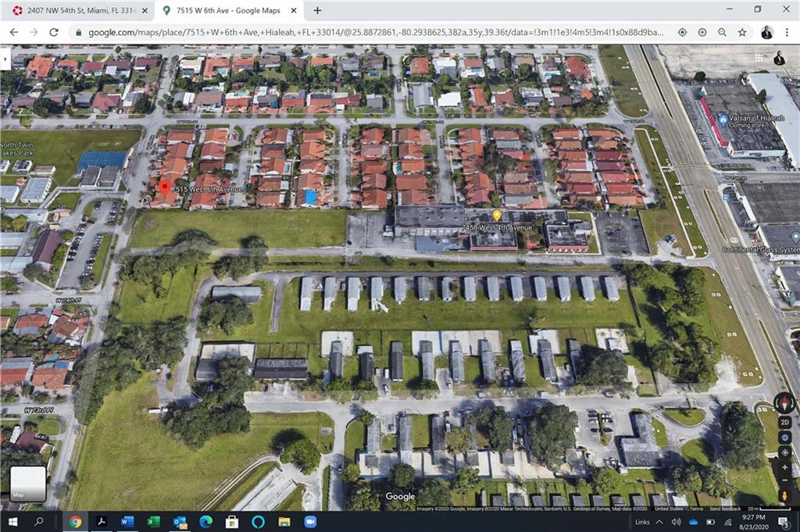The image size is (800, 532).
Task: Expand hidden system tray icons
Action: coord(661,522)
